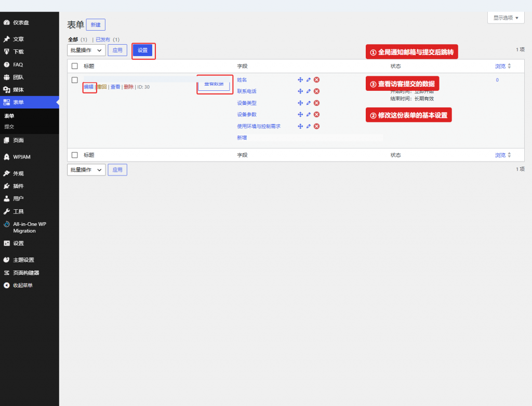Open the 提交 submenu item
The image size is (532, 406).
(x=9, y=127)
